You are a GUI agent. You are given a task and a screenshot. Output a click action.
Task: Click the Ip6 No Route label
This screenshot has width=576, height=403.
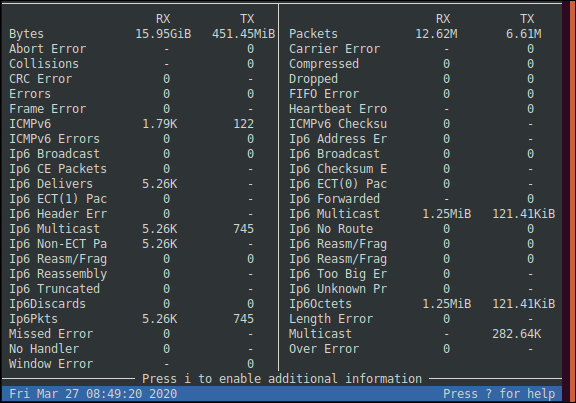[x=331, y=229]
